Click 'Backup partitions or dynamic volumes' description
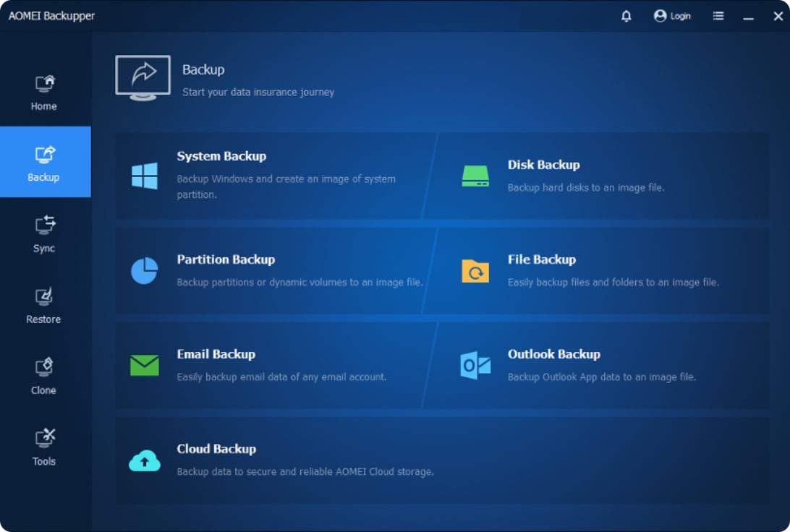This screenshot has height=532, width=790. pos(300,282)
